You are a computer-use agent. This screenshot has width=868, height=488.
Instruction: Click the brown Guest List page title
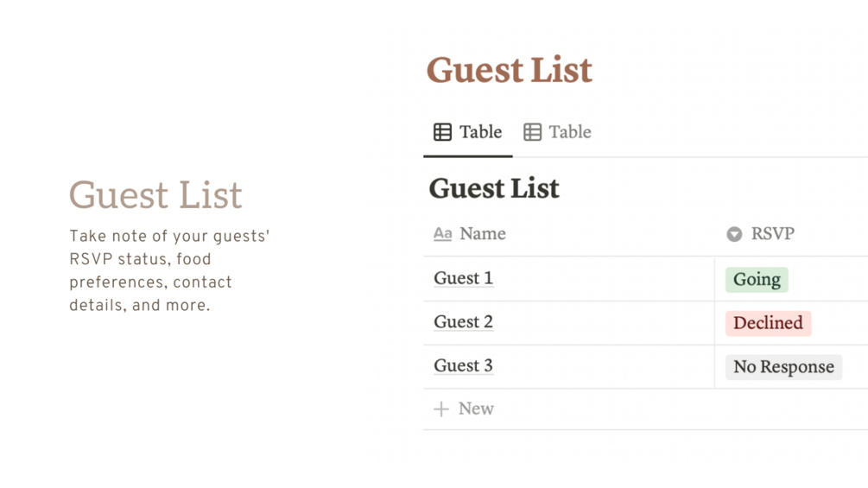[509, 70]
